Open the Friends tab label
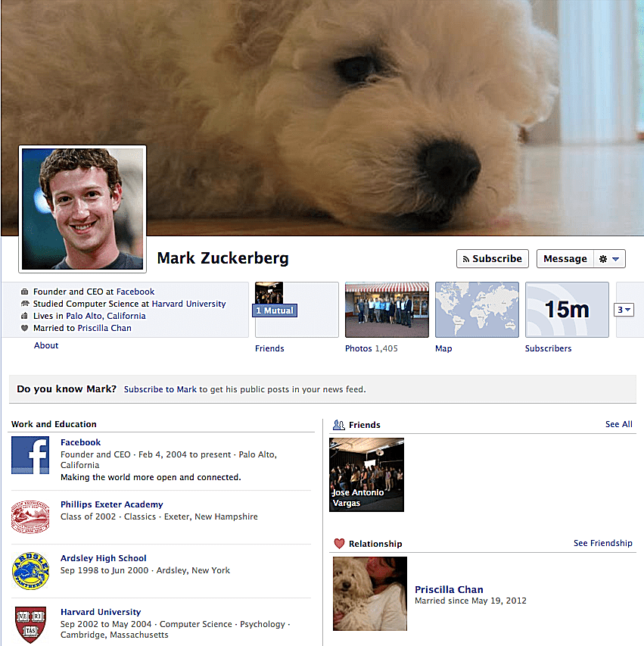644x646 pixels. 269,348
